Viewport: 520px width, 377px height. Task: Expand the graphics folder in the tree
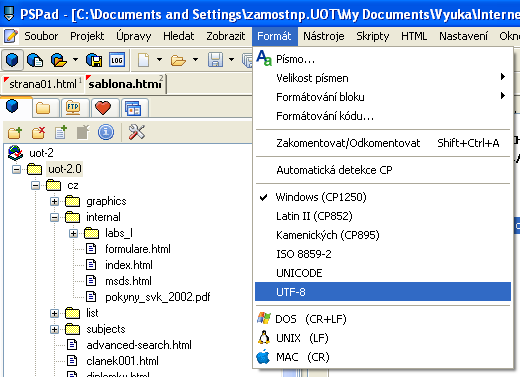54,201
